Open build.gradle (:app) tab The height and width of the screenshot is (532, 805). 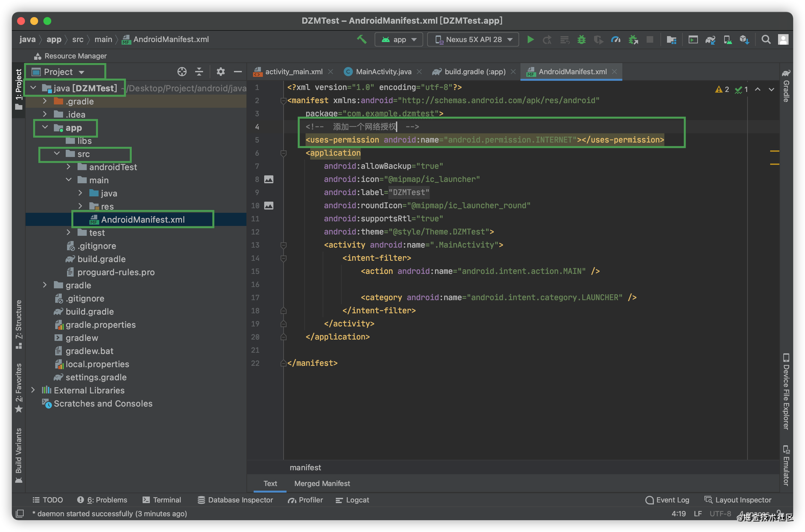point(474,72)
